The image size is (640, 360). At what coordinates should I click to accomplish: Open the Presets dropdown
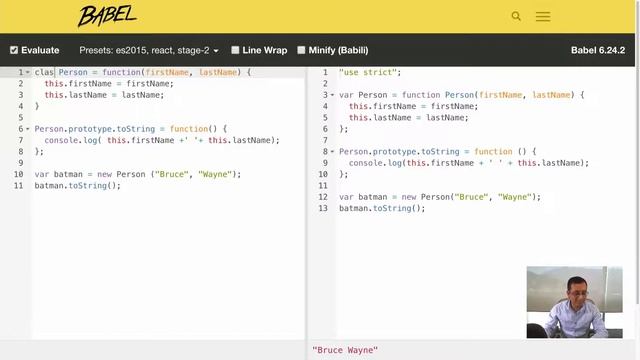(x=149, y=50)
